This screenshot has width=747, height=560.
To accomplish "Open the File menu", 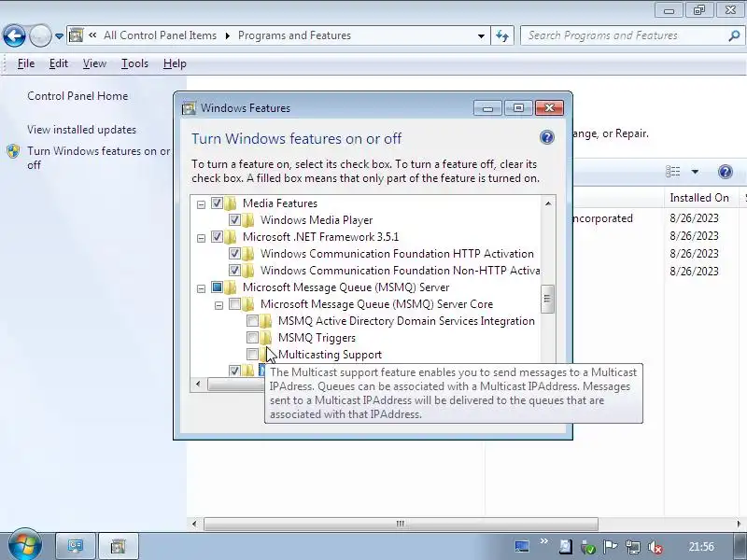I will pyautogui.click(x=26, y=63).
